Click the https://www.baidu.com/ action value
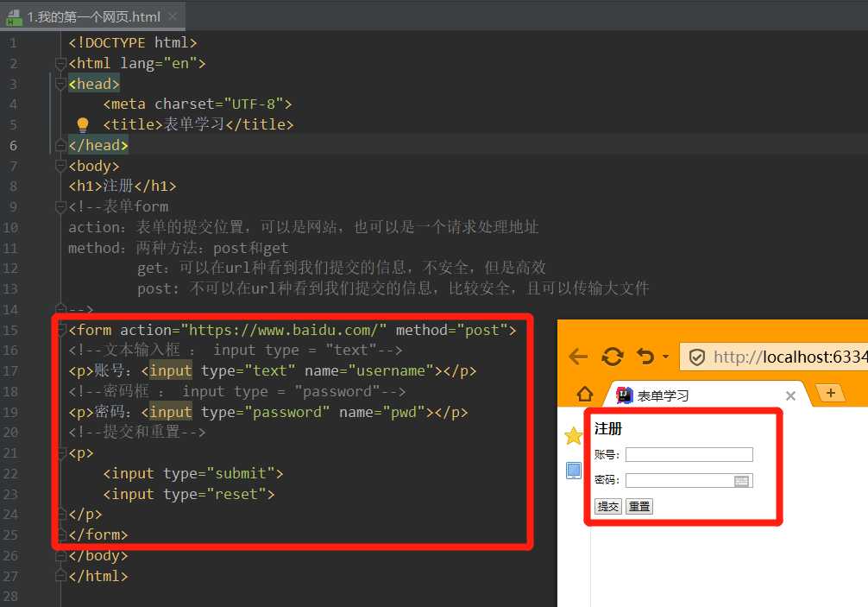The width and height of the screenshot is (868, 607). click(283, 330)
